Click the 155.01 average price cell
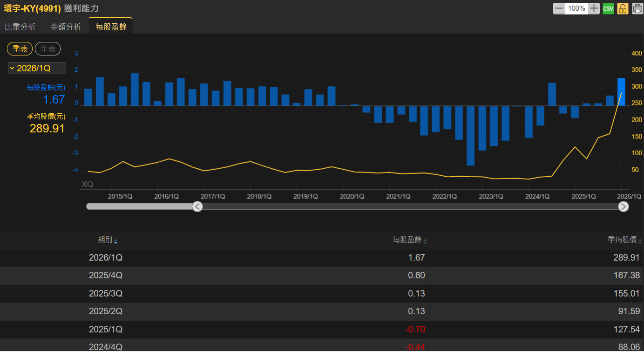This screenshot has width=644, height=352. pos(627,293)
